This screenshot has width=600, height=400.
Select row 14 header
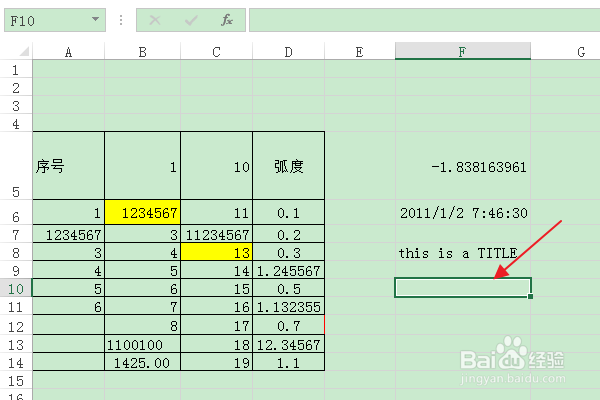(16, 362)
